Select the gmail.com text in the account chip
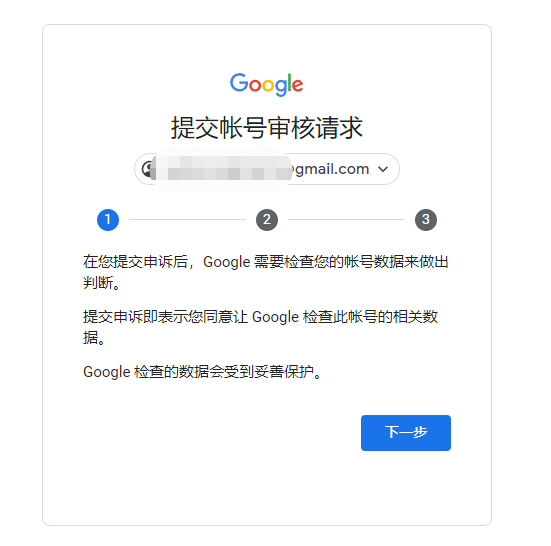The height and width of the screenshot is (546, 551). [x=332, y=169]
